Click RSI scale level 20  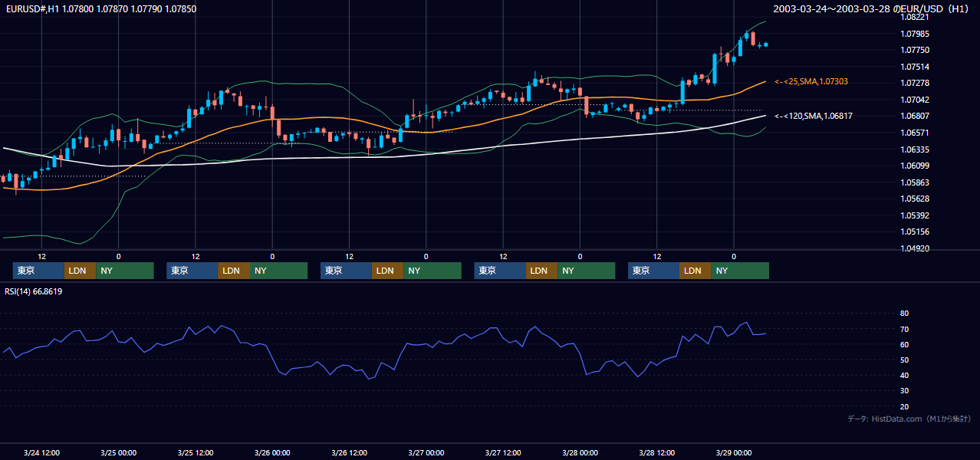coord(904,406)
